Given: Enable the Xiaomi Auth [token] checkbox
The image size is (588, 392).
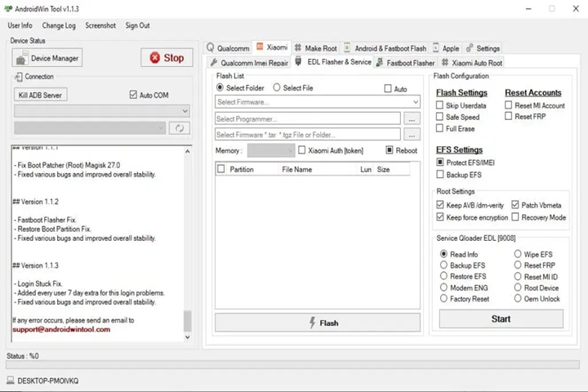Looking at the screenshot, I should coord(302,150).
